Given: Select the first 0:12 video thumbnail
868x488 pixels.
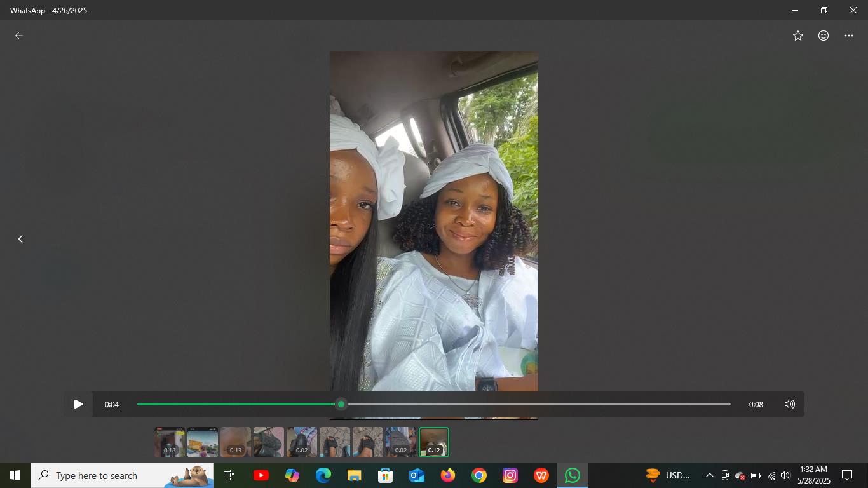Looking at the screenshot, I should point(170,442).
